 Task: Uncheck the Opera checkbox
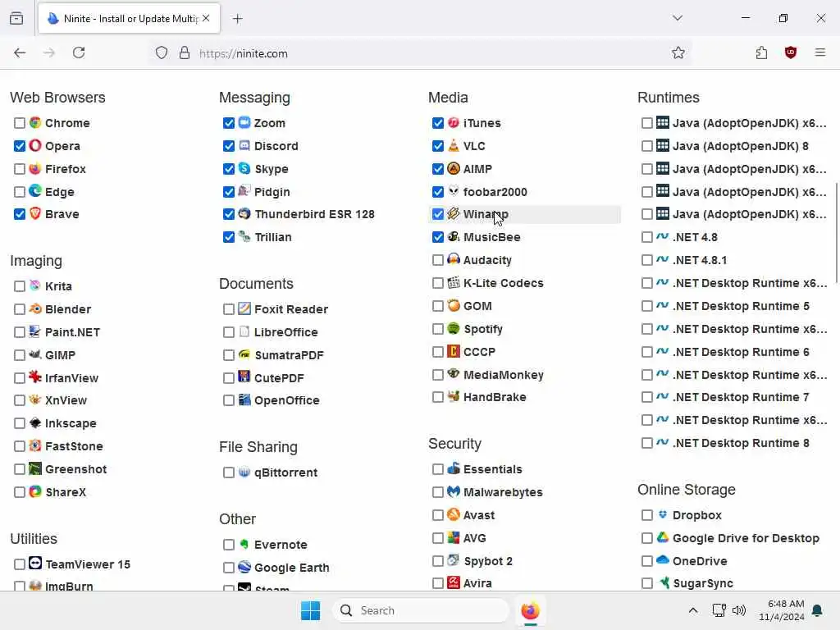pos(20,146)
